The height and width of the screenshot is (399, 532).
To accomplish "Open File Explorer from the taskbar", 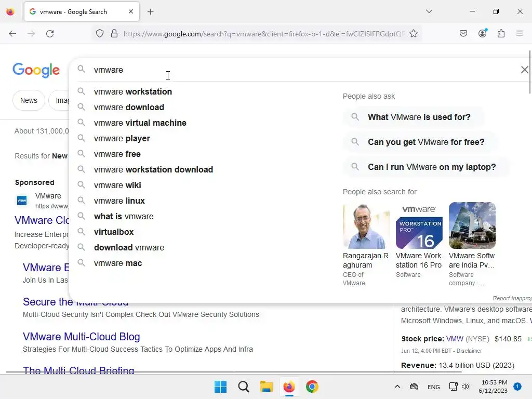I will [267, 387].
